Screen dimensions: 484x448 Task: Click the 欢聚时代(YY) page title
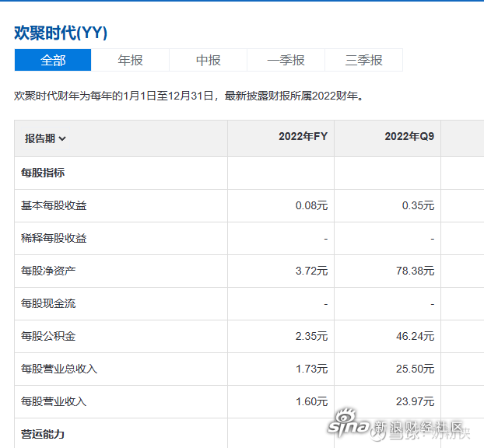pos(61,33)
